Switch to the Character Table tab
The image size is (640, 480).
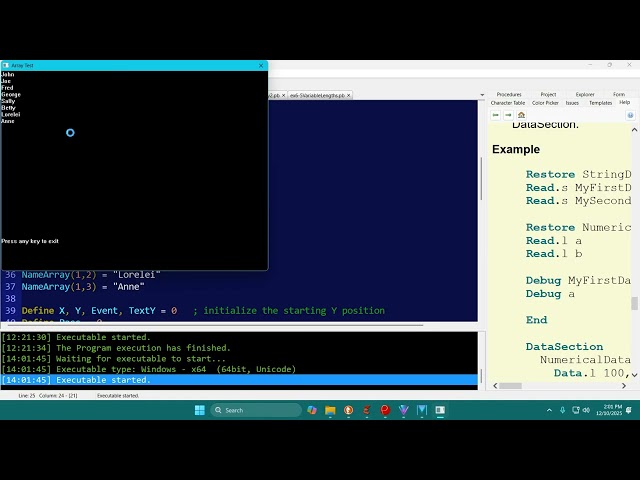coord(508,103)
